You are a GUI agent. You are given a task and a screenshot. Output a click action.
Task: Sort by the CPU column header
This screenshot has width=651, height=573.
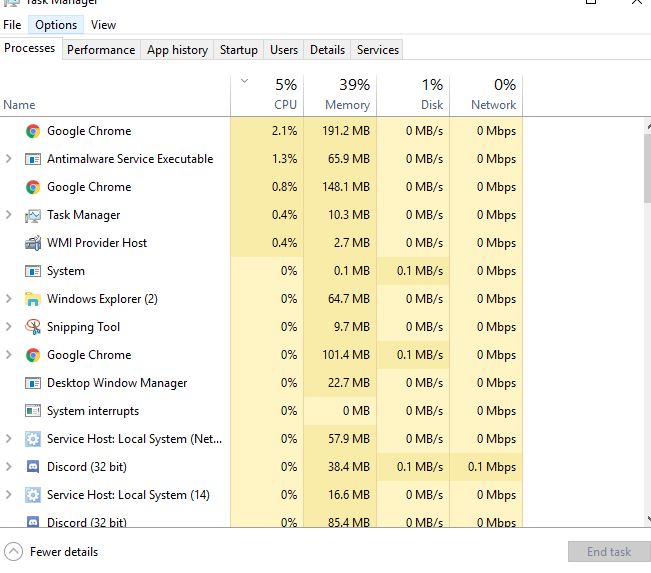tap(267, 95)
